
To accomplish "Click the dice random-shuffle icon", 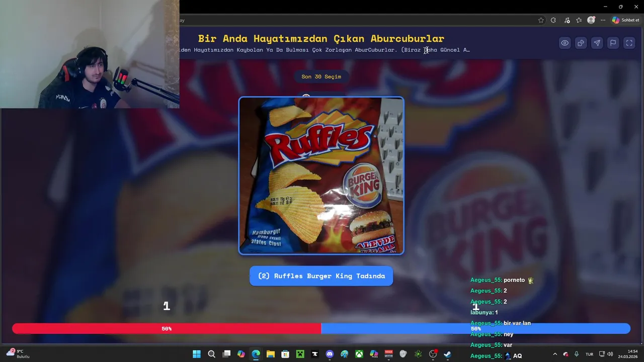I will (581, 43).
